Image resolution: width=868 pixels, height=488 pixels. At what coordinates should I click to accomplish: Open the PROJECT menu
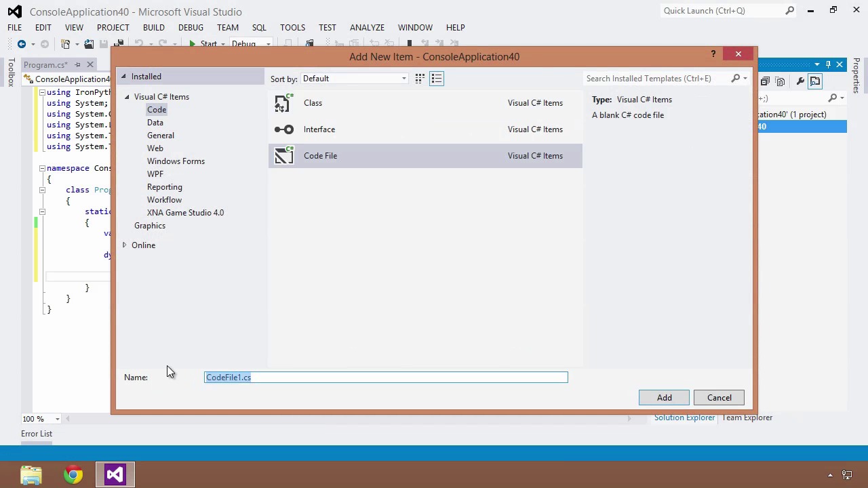tap(113, 28)
